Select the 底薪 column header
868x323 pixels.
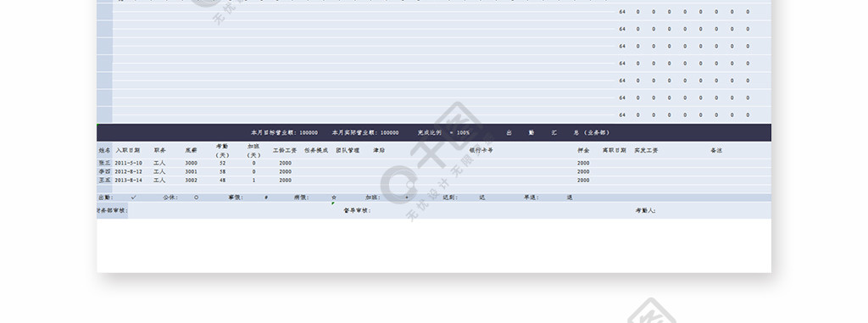coord(191,150)
